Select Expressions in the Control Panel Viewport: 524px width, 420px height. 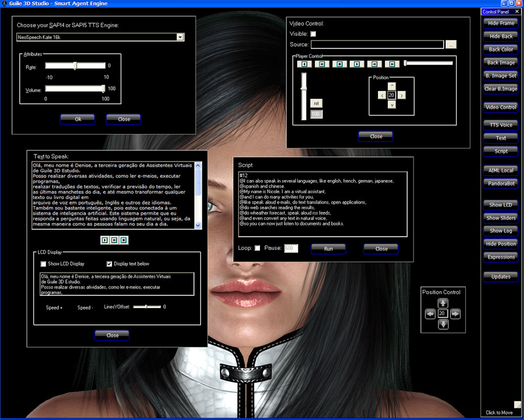[501, 257]
